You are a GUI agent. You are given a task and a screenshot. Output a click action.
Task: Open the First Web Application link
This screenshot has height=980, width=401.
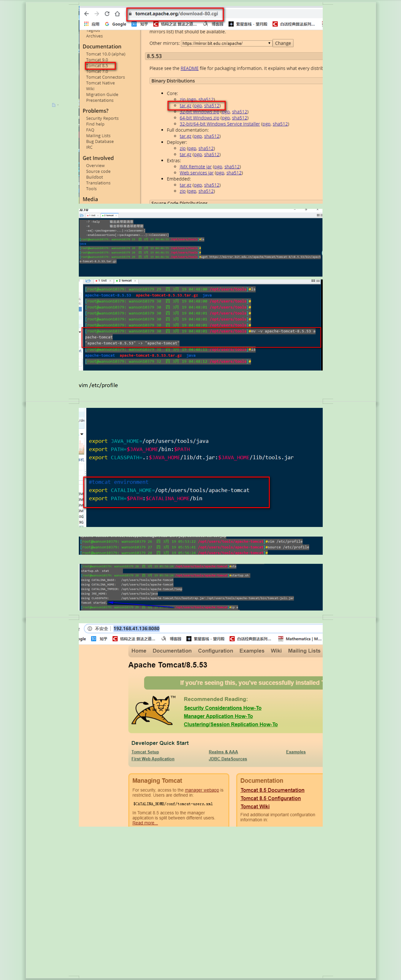pos(153,759)
